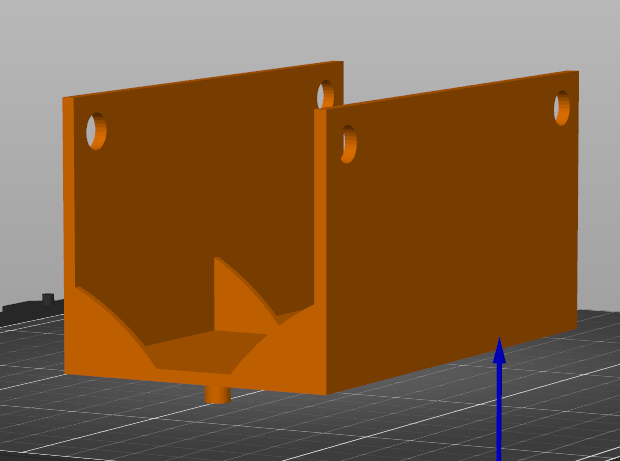Click the far-right hole on the front wall
The image size is (620, 461).
pyautogui.click(x=563, y=108)
